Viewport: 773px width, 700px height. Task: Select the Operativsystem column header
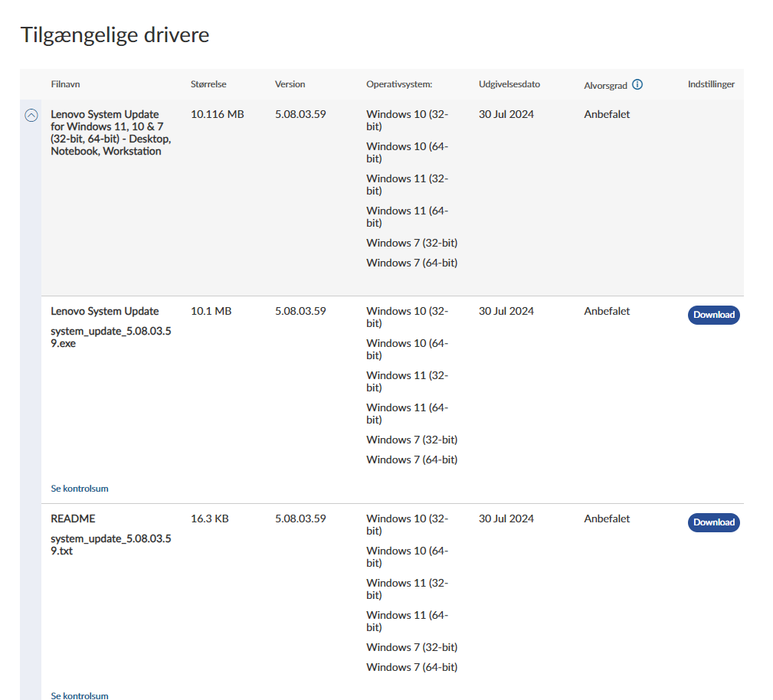(x=399, y=84)
